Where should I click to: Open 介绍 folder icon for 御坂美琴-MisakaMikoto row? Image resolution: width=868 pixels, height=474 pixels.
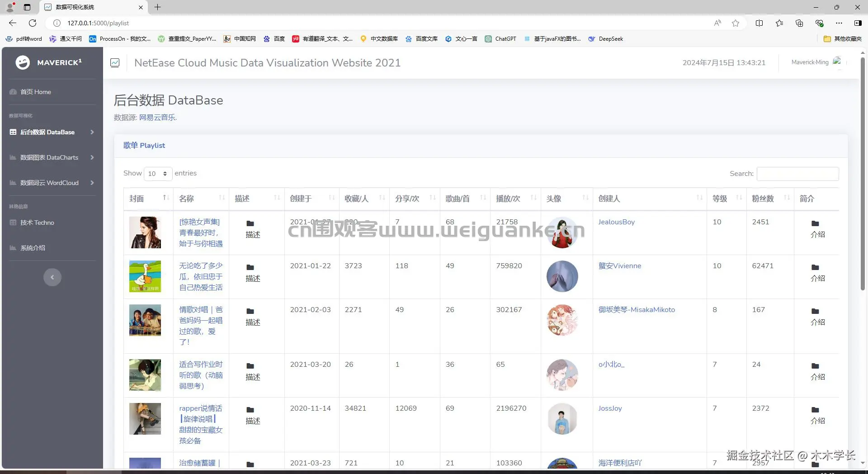[x=815, y=311]
